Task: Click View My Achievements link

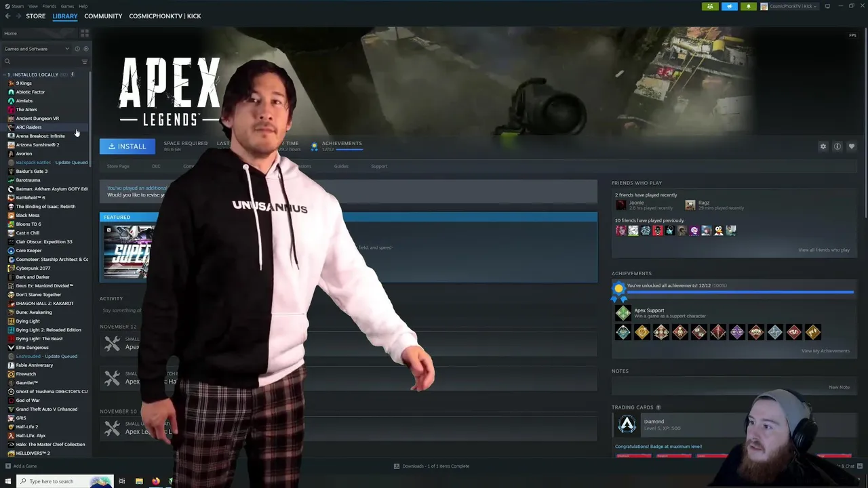Action: 825,351
